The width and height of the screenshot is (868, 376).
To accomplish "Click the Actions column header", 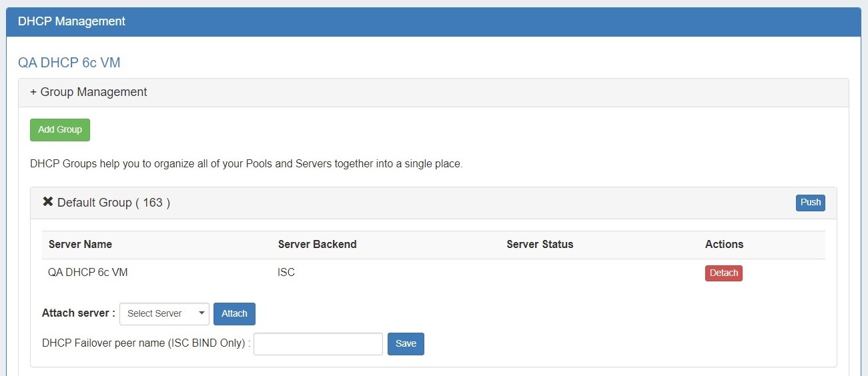I will tap(724, 245).
